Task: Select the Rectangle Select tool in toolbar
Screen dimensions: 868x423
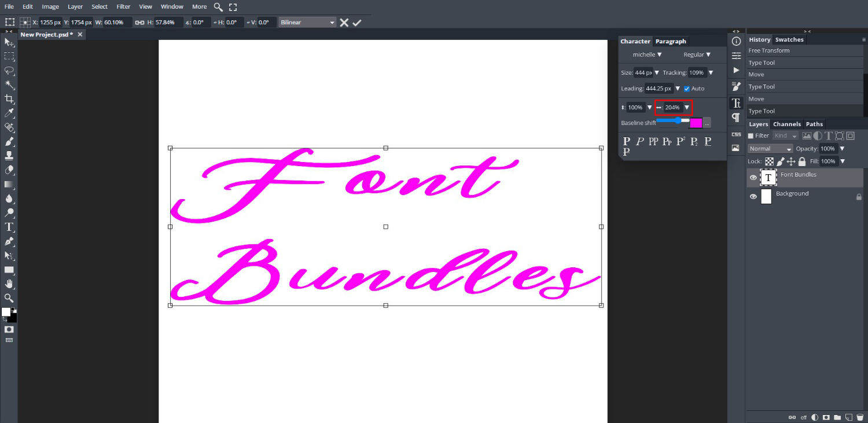Action: click(x=9, y=56)
